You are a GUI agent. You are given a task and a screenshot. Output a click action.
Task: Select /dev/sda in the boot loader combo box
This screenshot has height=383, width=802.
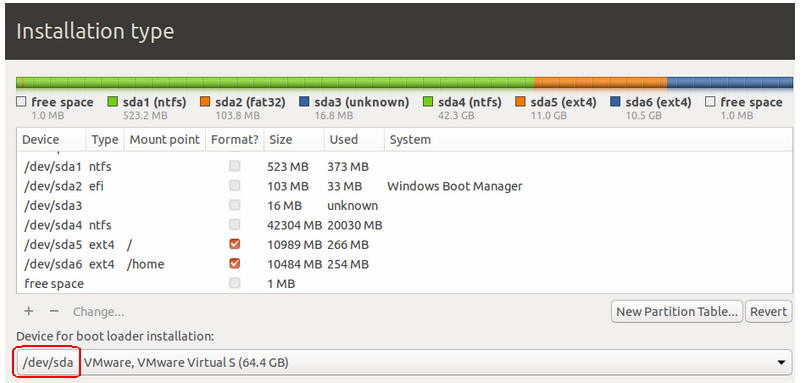point(48,363)
